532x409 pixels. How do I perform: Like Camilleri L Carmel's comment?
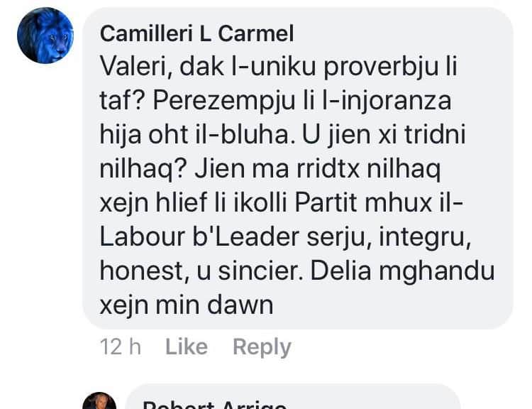(187, 347)
